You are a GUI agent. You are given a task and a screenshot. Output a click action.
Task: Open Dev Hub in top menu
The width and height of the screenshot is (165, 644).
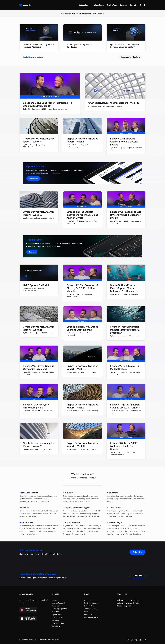[133, 5]
